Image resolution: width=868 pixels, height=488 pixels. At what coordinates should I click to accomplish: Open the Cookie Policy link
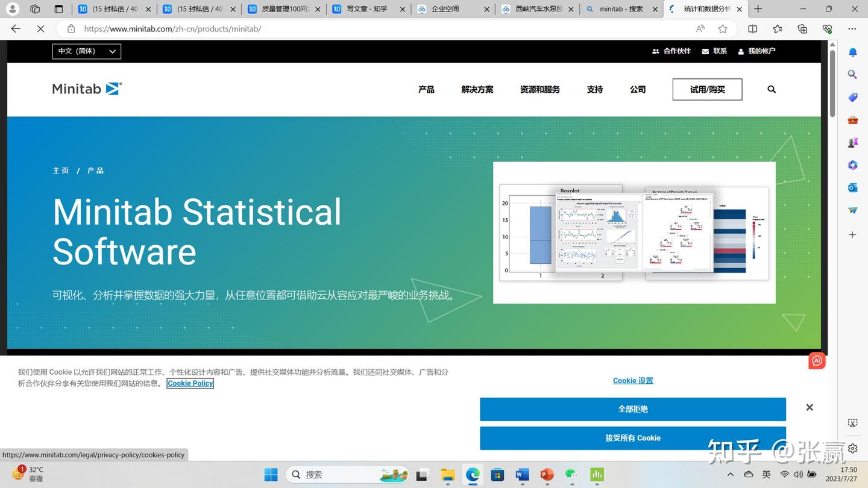tap(190, 383)
